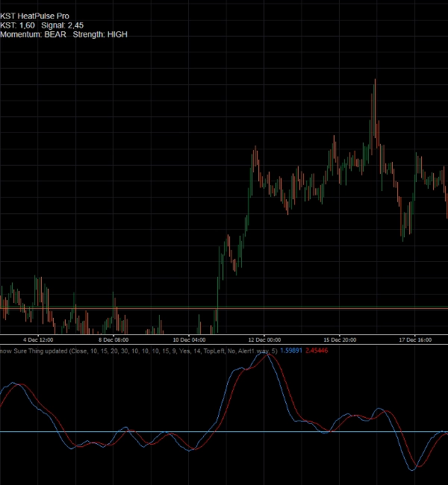
Task: Click the divider between chart and indicator pane
Action: 224,345
